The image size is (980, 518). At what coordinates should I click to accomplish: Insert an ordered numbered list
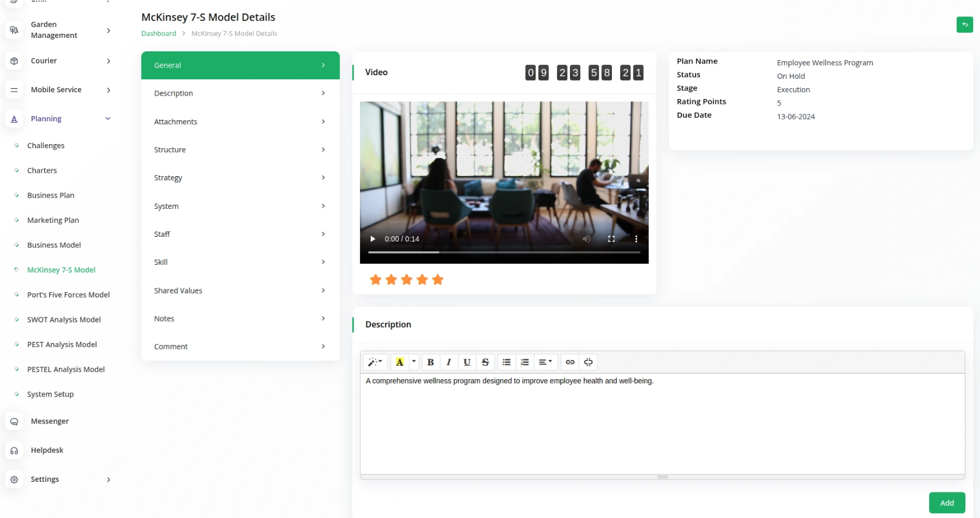(x=525, y=362)
